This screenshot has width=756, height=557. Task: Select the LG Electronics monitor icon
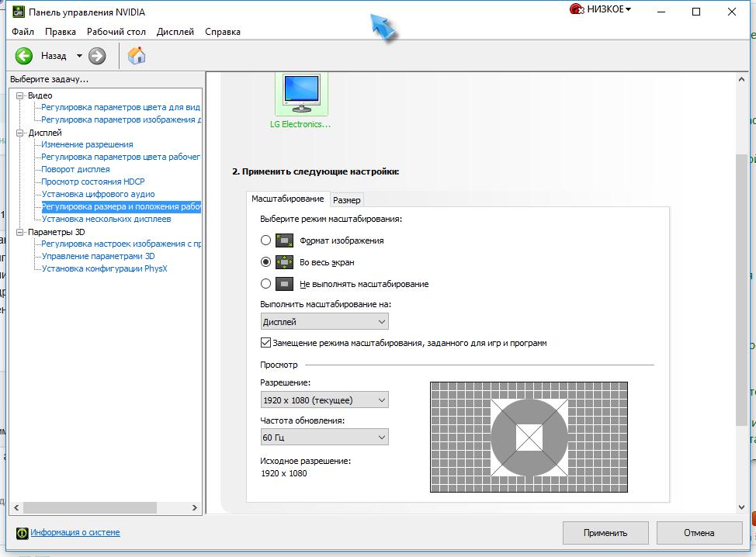tap(301, 94)
